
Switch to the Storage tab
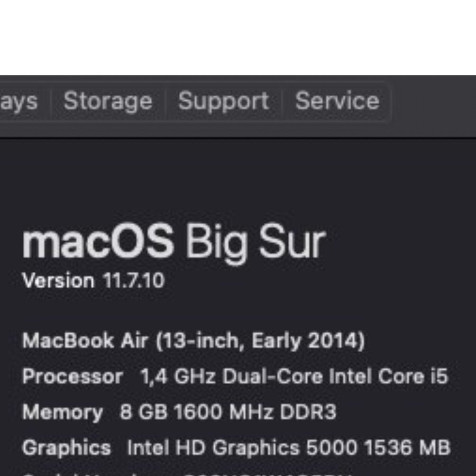click(108, 101)
